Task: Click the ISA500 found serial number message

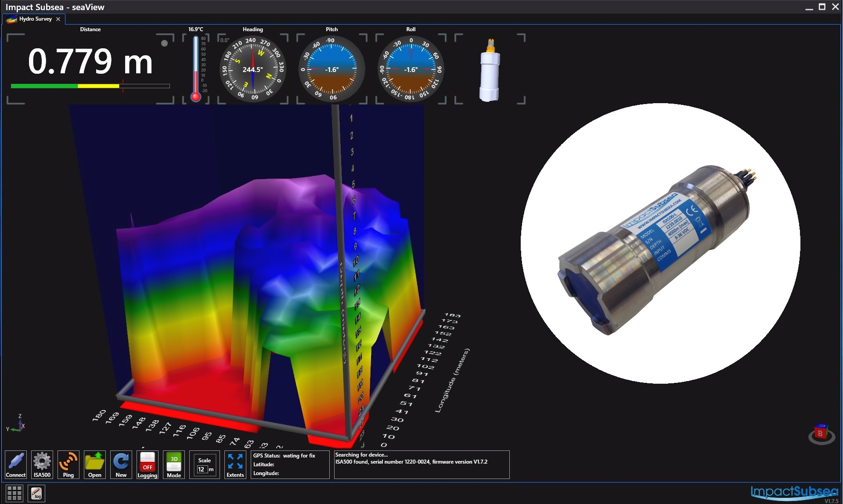Action: [411, 462]
